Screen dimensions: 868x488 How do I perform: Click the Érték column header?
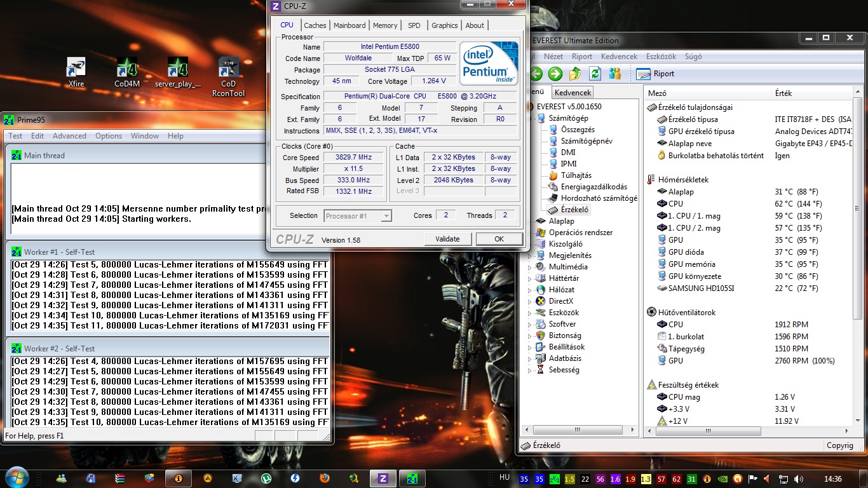(810, 93)
